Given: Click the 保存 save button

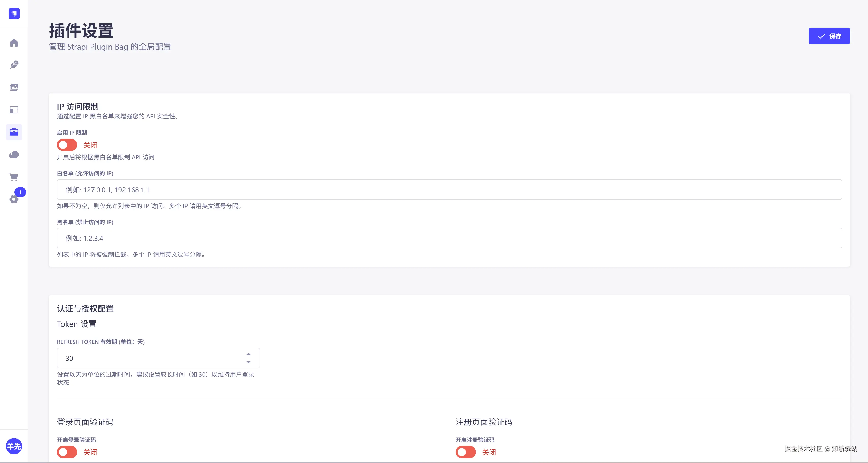Looking at the screenshot, I should pos(829,36).
